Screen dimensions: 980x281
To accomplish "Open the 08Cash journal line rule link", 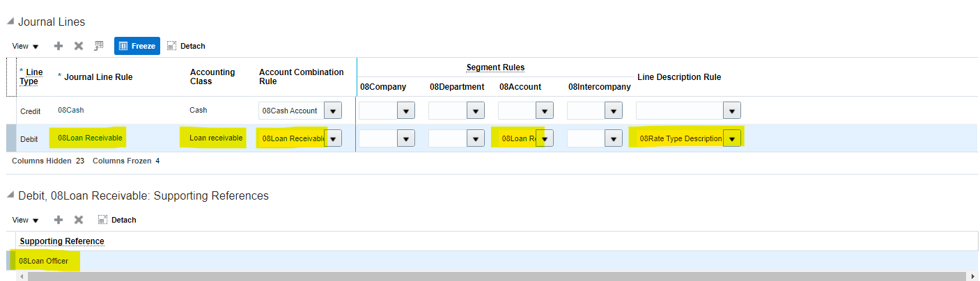I will pos(70,110).
